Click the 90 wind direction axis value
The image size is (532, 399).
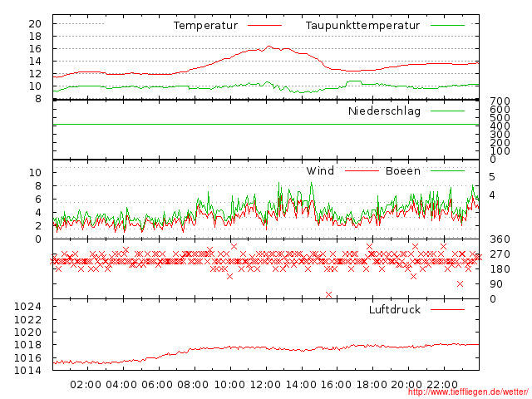496,284
